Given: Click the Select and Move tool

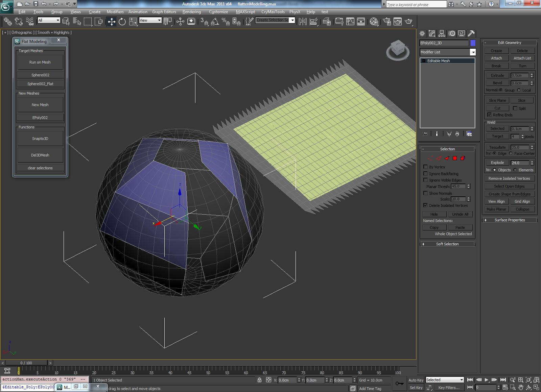Looking at the screenshot, I should point(111,22).
